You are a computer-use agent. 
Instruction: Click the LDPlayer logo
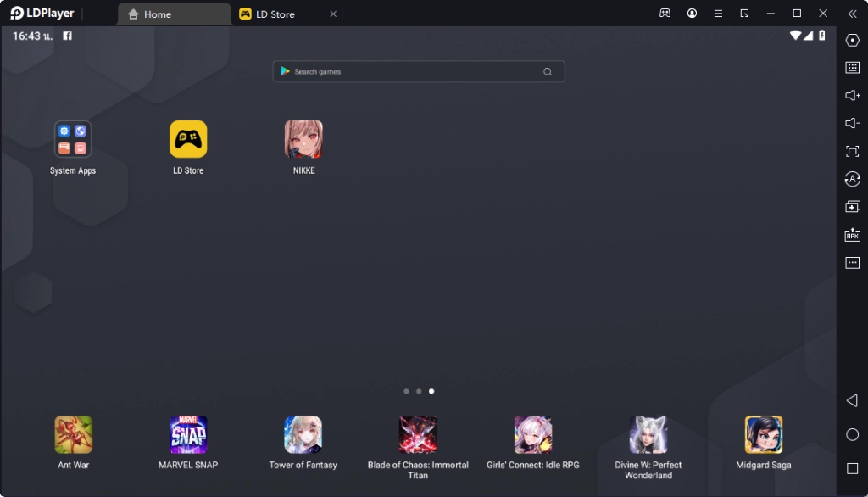click(42, 14)
